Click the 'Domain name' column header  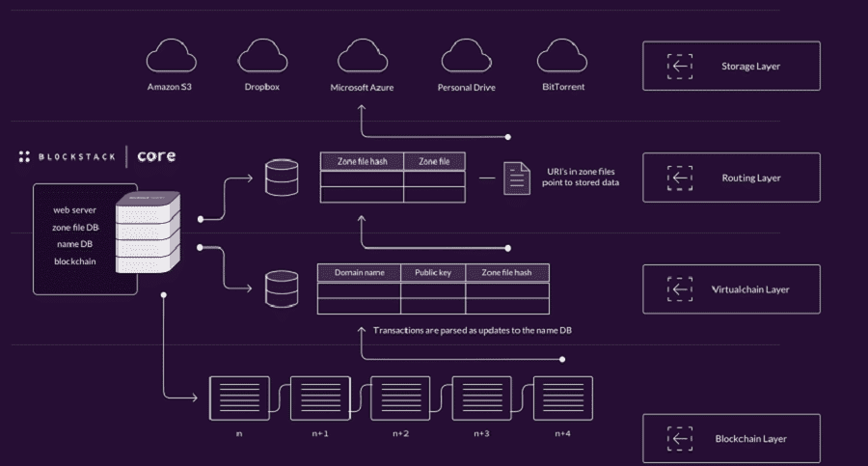[x=360, y=273]
